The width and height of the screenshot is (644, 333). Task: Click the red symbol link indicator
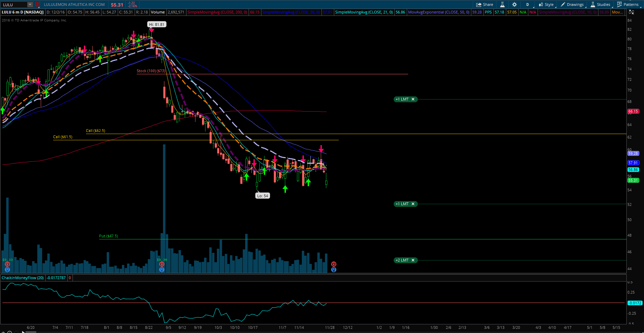coord(37,4)
